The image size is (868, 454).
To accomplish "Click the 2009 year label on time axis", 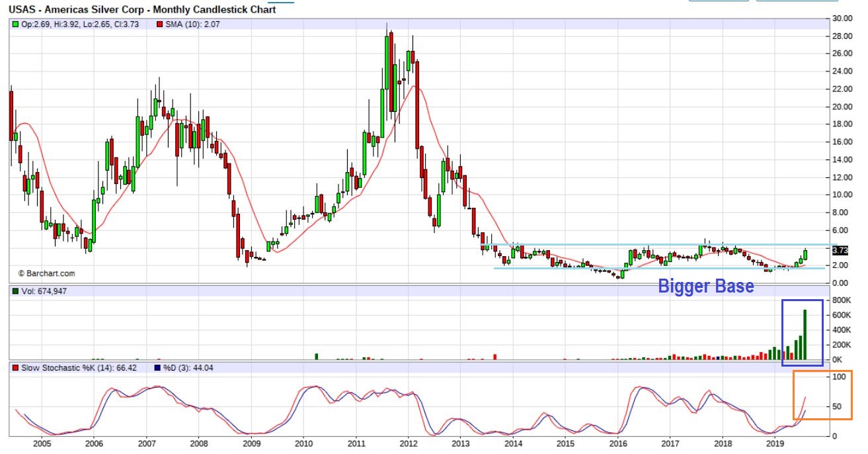I will (x=251, y=443).
